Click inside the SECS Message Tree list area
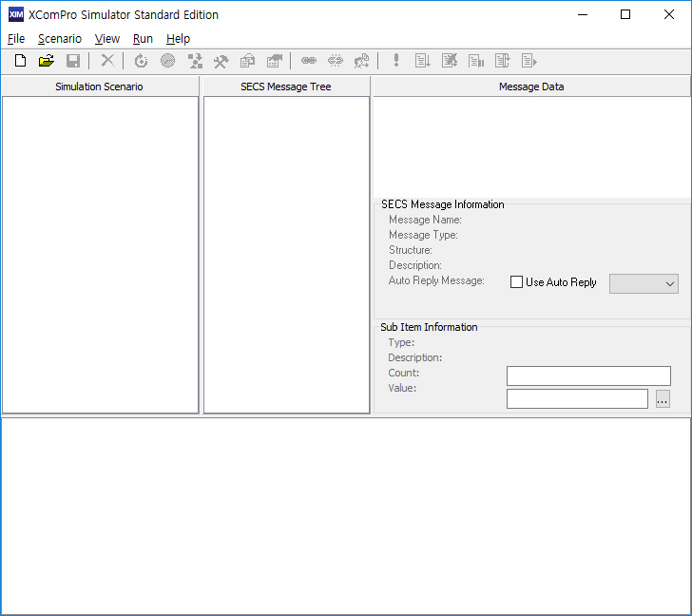 (286, 255)
